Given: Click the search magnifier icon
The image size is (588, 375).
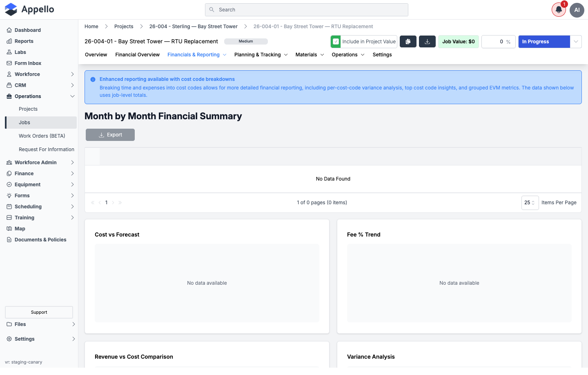Looking at the screenshot, I should [212, 10].
